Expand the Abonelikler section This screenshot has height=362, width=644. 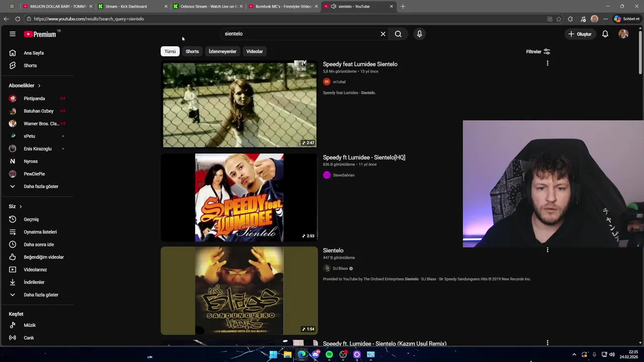tap(25, 85)
